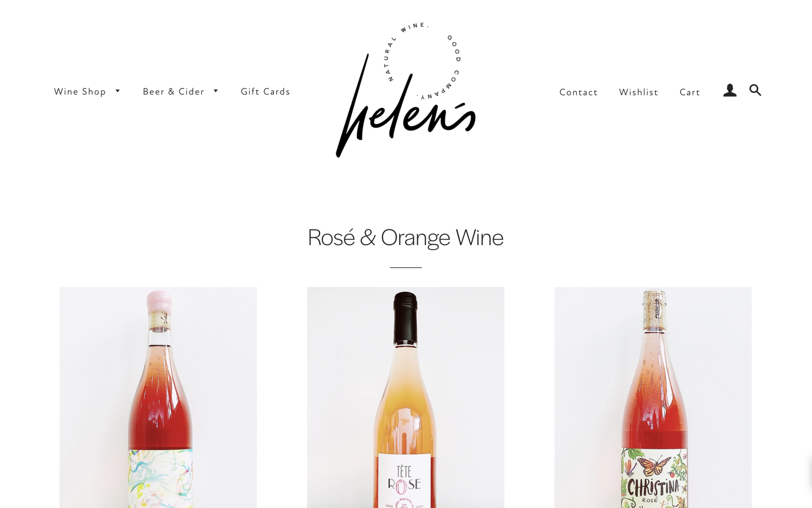This screenshot has width=812, height=508.
Task: Open the Contact page
Action: tap(578, 92)
